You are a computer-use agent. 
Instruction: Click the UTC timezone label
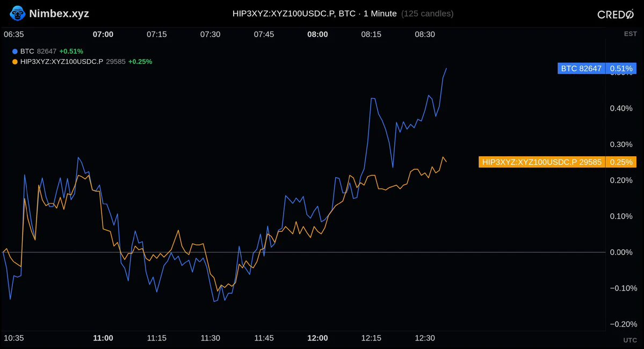tap(630, 340)
